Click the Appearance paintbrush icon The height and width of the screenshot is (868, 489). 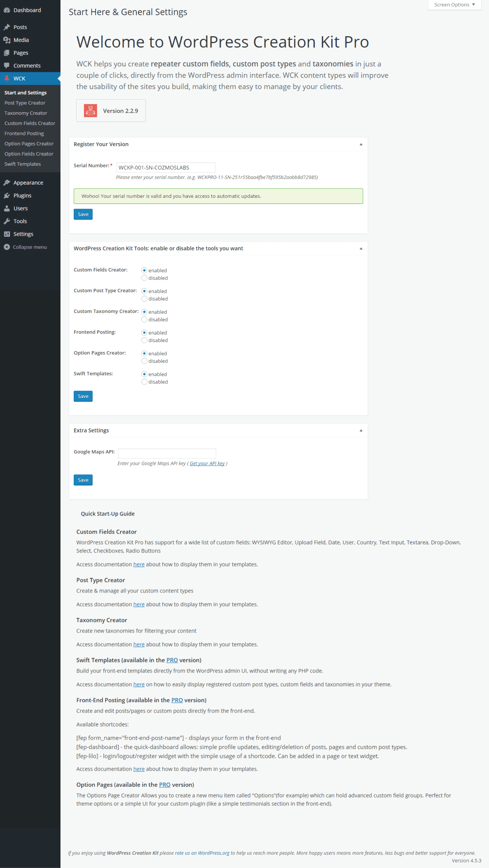pyautogui.click(x=7, y=182)
